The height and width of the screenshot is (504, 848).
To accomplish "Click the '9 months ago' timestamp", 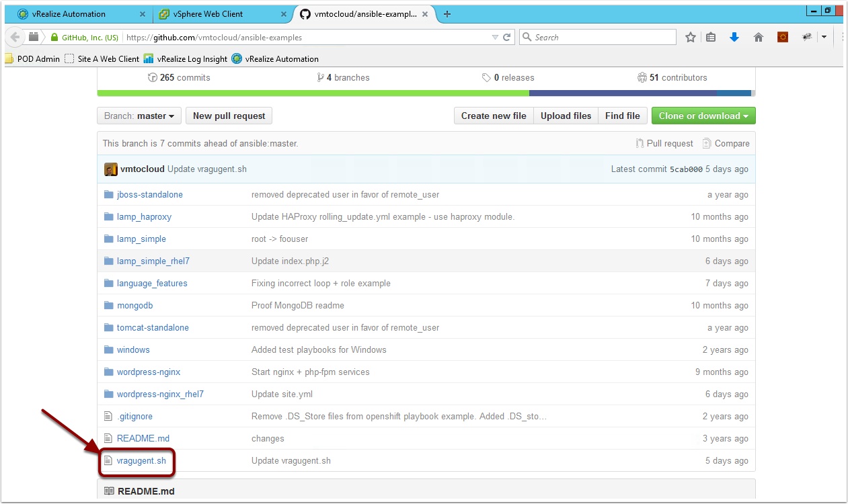I will 722,372.
